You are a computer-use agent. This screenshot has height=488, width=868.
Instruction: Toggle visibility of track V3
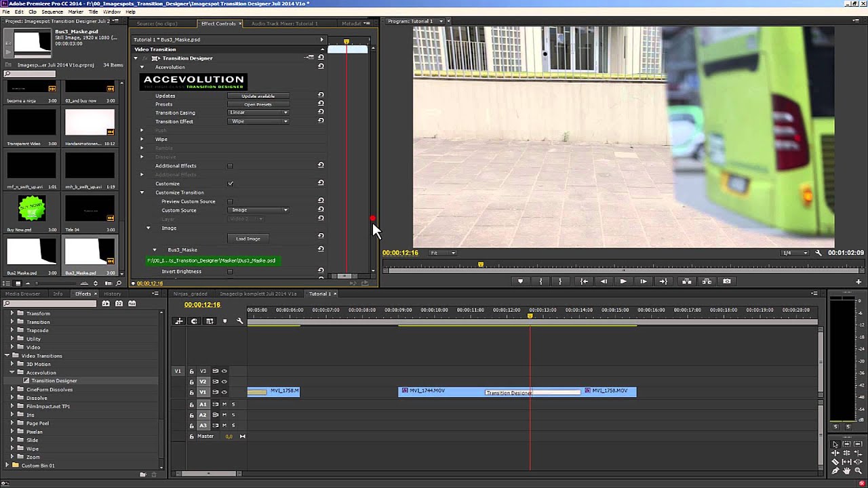click(224, 371)
